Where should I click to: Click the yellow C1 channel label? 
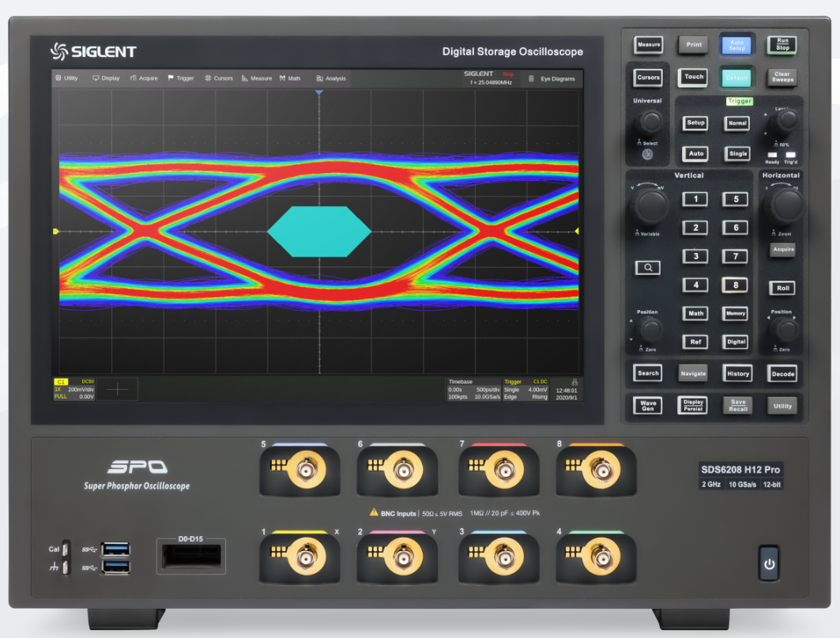62,382
